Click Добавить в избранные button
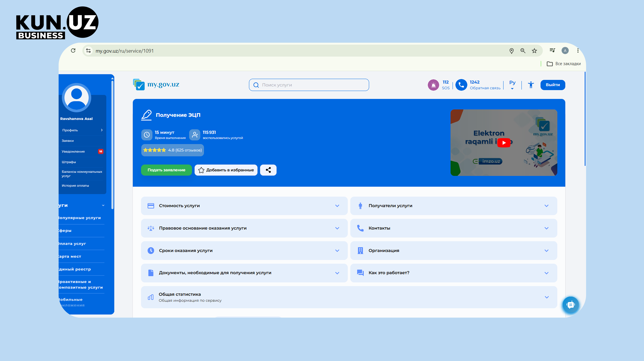The height and width of the screenshot is (361, 644). (226, 170)
